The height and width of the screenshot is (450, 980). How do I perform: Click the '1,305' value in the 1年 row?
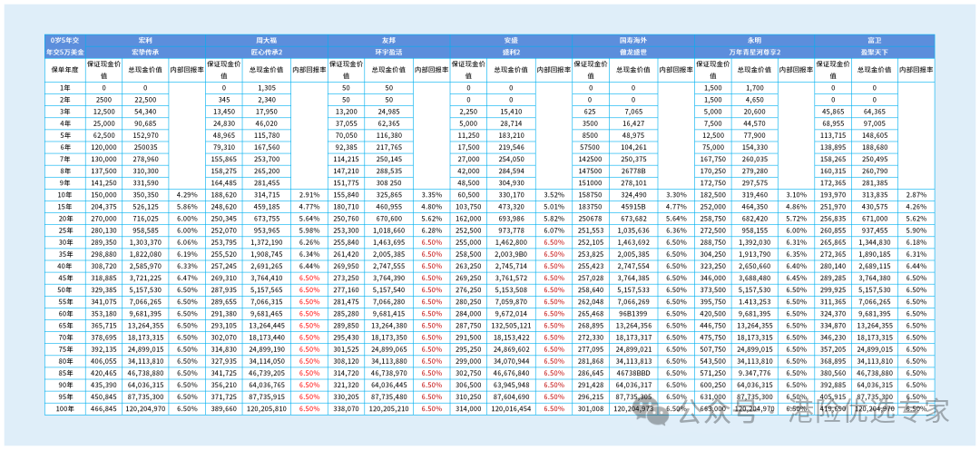[x=267, y=87]
